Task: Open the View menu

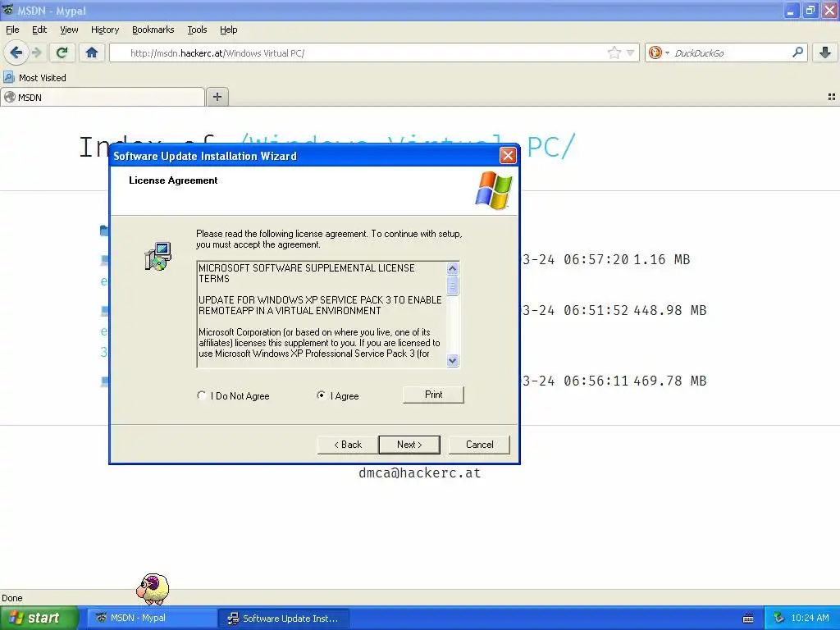Action: (69, 30)
